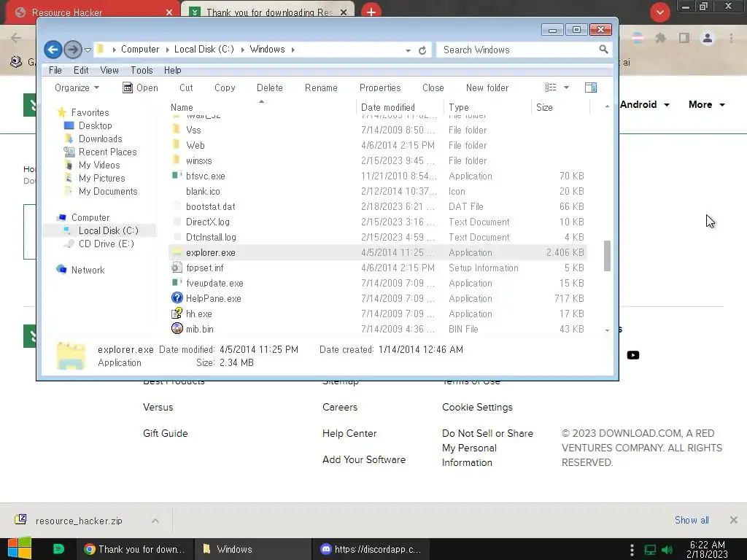Change view with the view icon

(x=550, y=87)
